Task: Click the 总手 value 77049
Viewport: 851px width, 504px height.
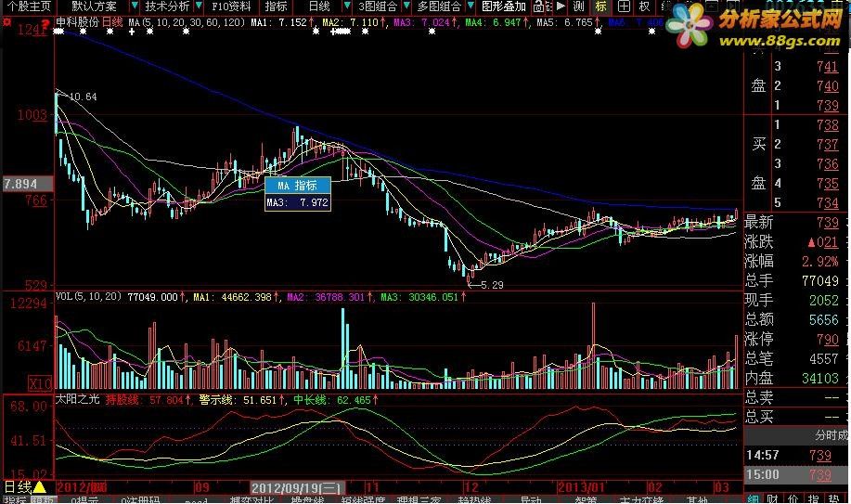Action: (819, 281)
